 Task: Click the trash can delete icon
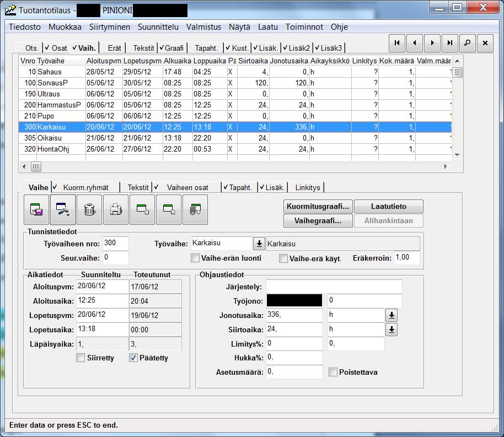(x=89, y=209)
